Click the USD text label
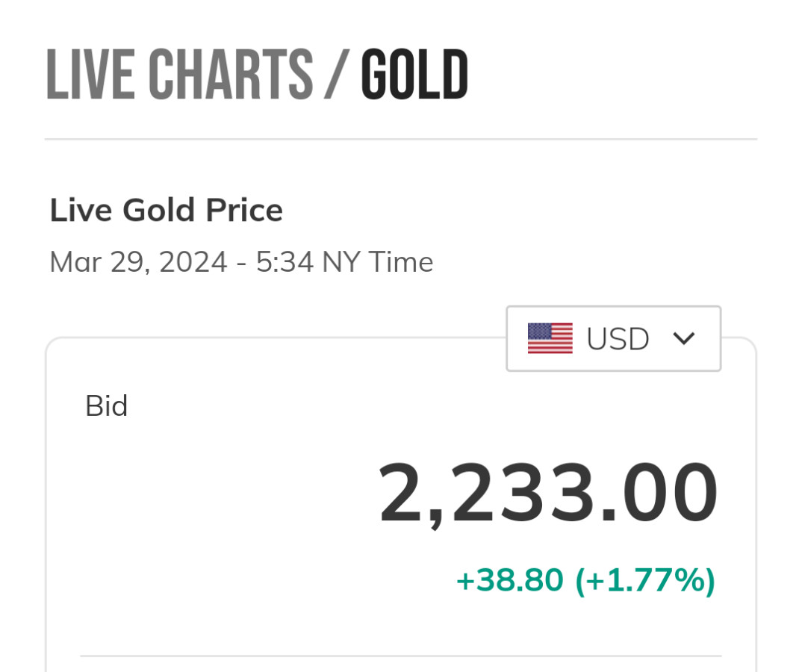The height and width of the screenshot is (672, 802). (x=618, y=339)
